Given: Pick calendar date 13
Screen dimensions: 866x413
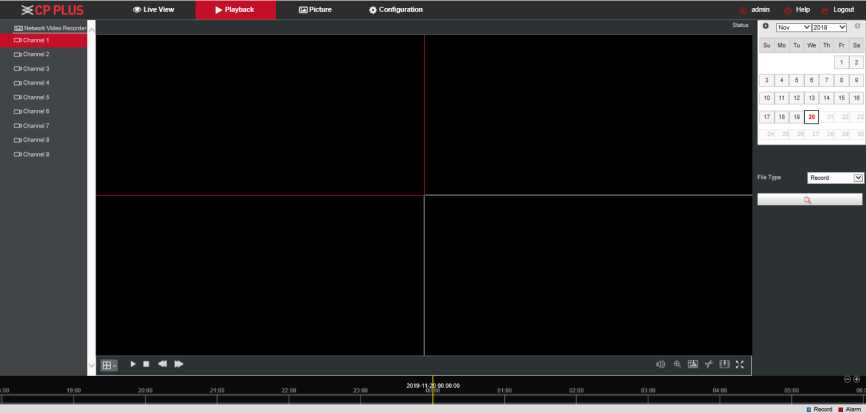Looking at the screenshot, I should pos(811,98).
